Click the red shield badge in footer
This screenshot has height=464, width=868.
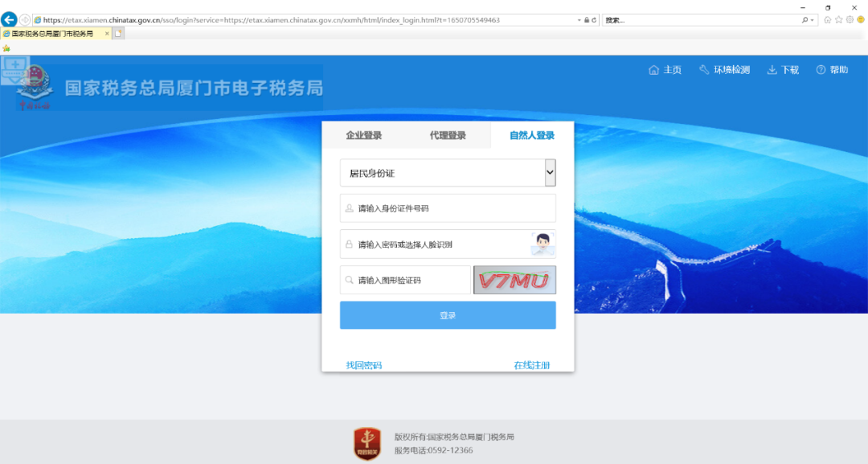click(367, 444)
